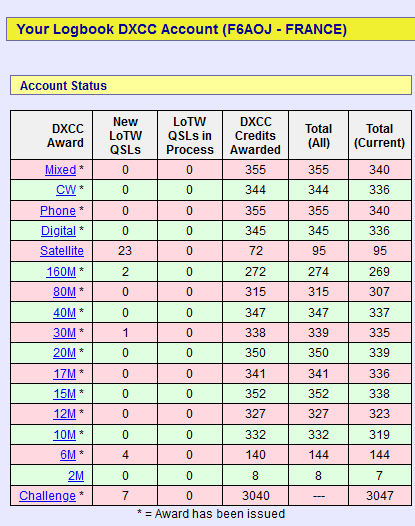Open the CW award link

click(x=66, y=190)
